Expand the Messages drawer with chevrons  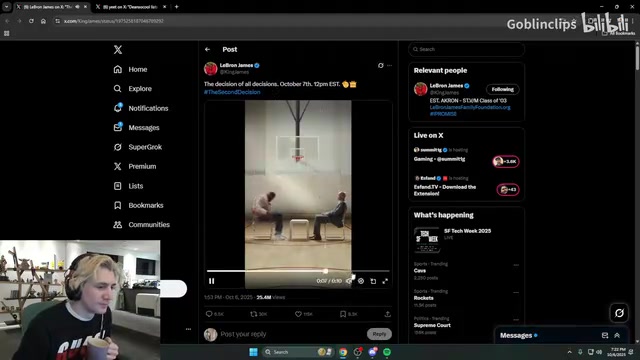point(617,335)
